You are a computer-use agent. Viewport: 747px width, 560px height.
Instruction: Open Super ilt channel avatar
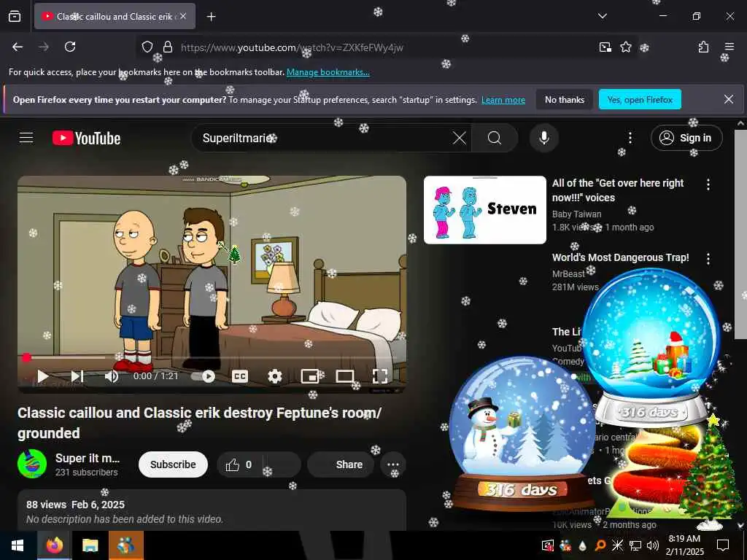point(32,463)
